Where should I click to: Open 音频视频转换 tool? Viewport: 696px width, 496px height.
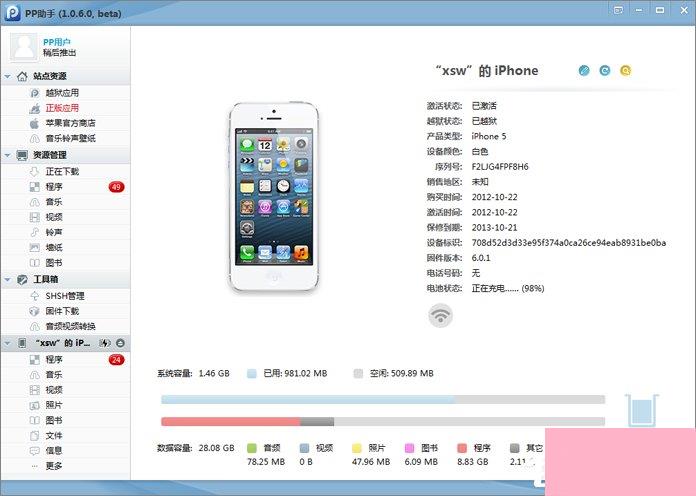pos(71,326)
